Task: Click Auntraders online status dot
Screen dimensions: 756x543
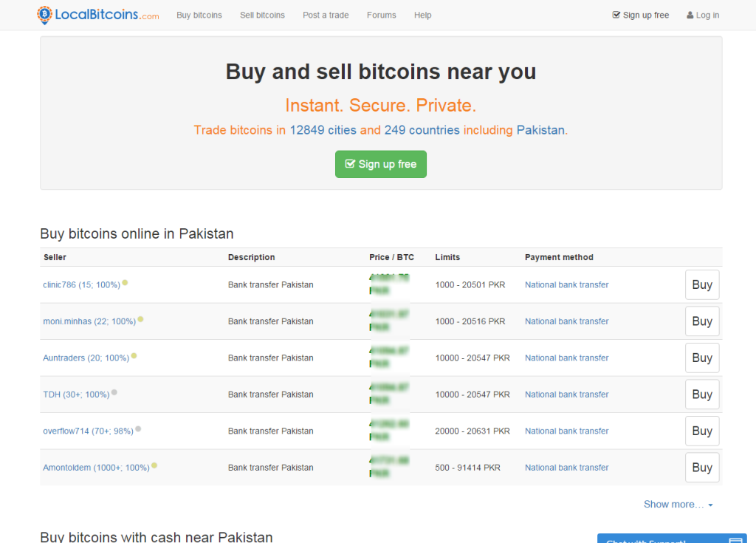Action: [134, 356]
